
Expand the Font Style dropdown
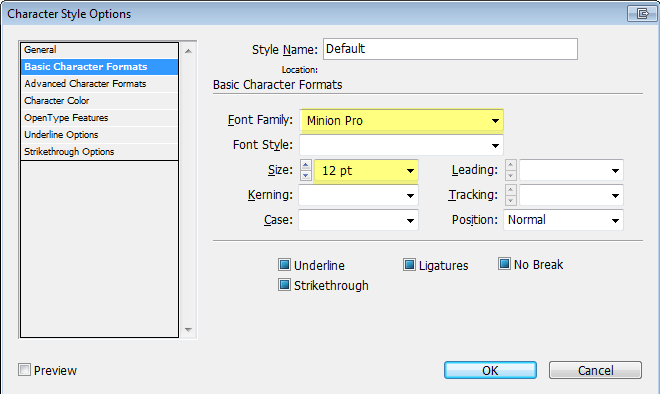[x=401, y=145]
